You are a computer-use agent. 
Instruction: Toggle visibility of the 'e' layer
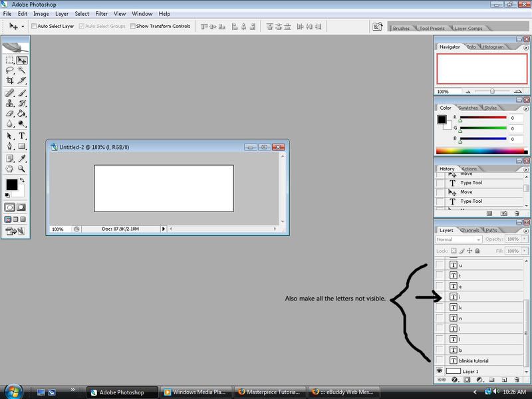click(x=440, y=286)
